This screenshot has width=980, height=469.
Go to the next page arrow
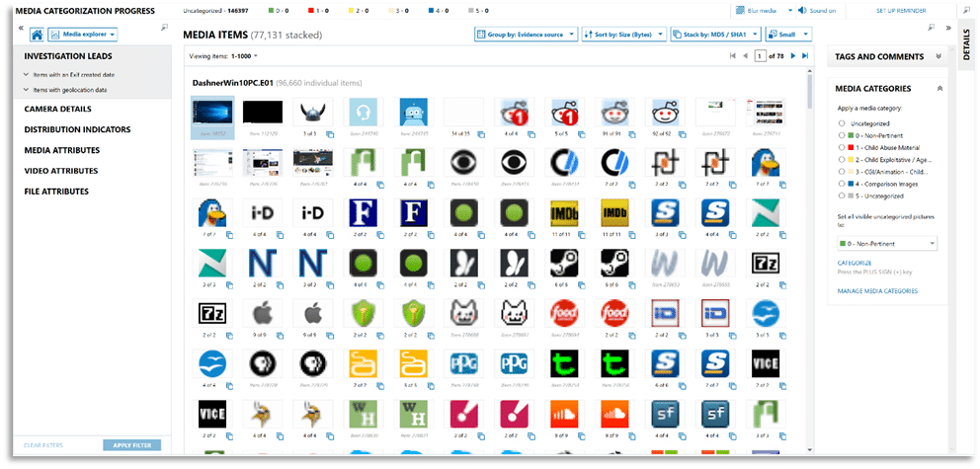click(793, 56)
